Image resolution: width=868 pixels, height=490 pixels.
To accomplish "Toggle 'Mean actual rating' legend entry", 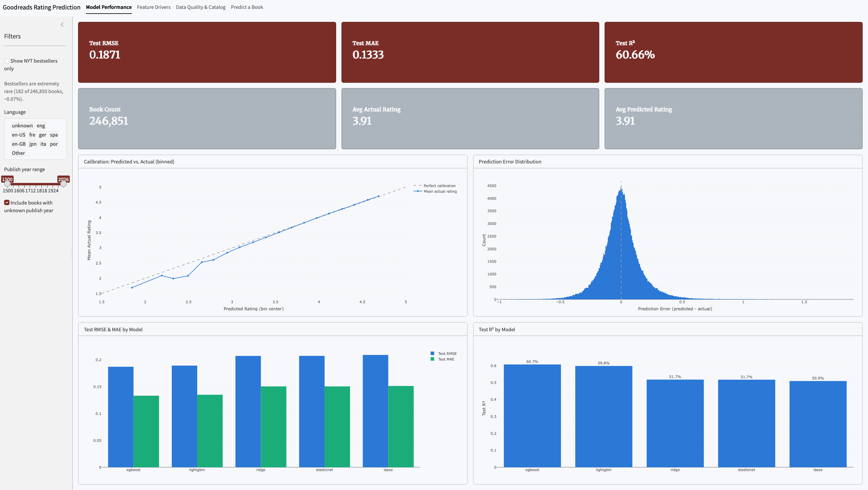I will tap(435, 191).
